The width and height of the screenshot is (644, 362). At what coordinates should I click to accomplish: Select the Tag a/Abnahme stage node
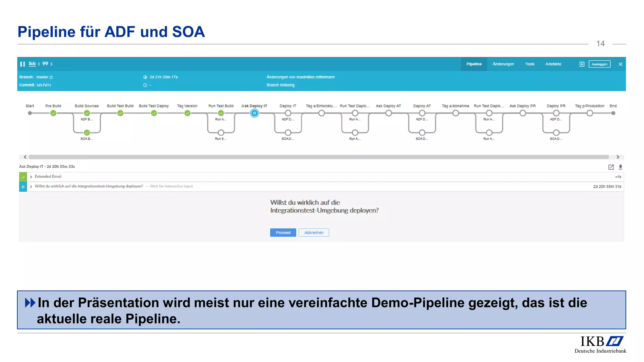(x=456, y=113)
